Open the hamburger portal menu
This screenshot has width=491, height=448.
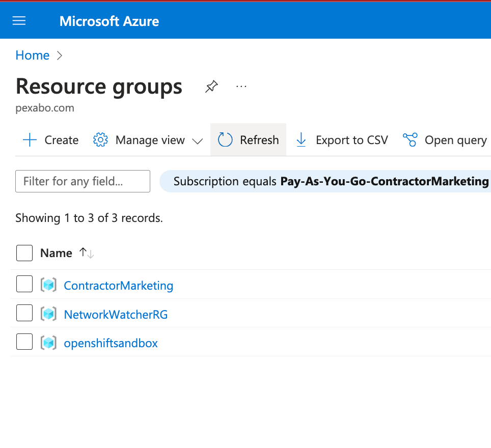19,21
